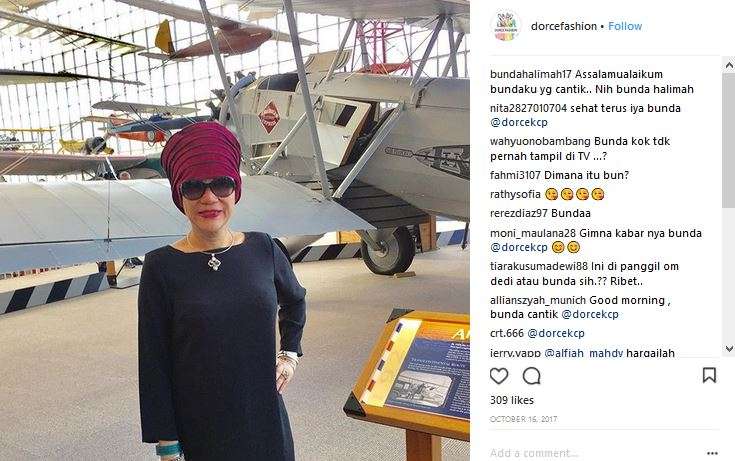735x461 pixels.
Task: Open the three-dots more options menu
Action: coord(712,453)
